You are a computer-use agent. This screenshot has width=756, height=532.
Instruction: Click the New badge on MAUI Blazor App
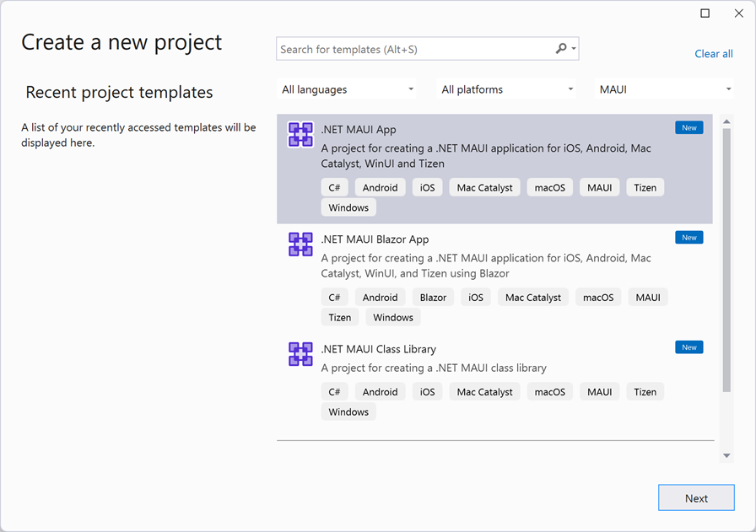coord(688,238)
